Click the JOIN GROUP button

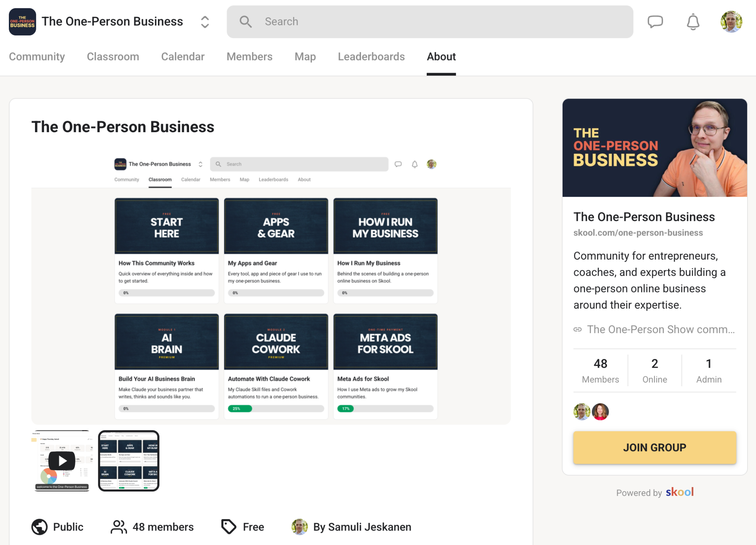pos(654,448)
